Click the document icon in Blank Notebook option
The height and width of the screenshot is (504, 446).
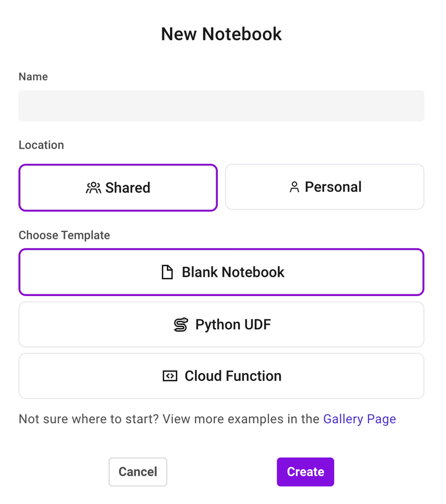[168, 271]
